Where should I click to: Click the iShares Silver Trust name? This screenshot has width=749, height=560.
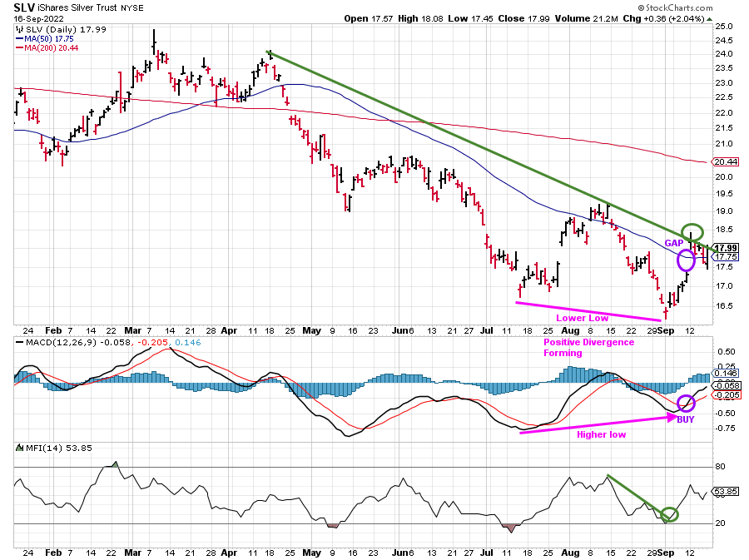click(78, 7)
